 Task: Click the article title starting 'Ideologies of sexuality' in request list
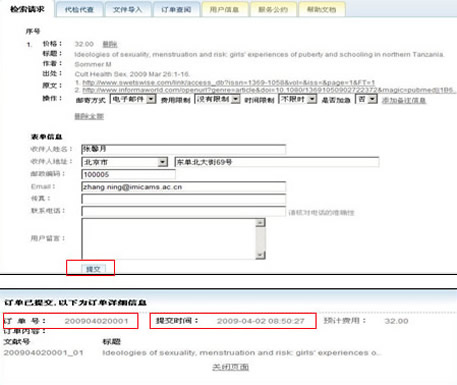[x=259, y=54]
